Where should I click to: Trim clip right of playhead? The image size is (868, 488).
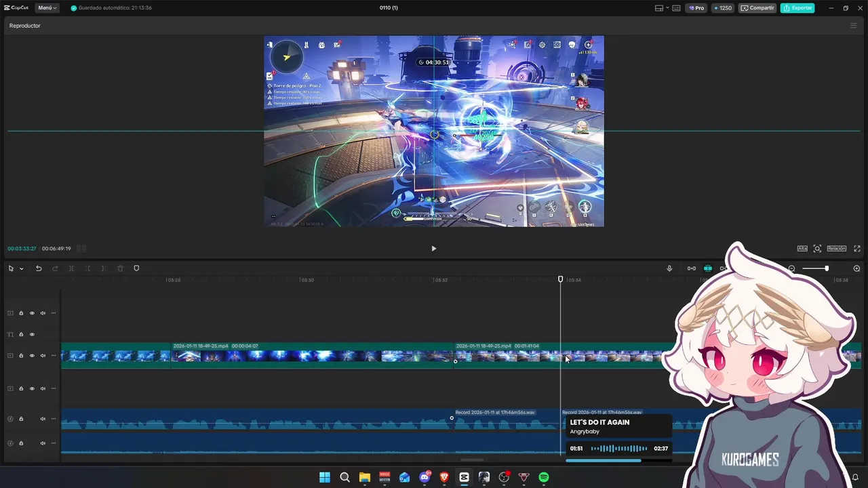pos(103,268)
